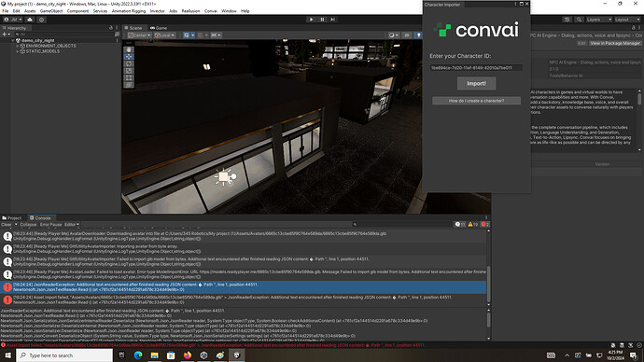Toggle error messages filter in Console

click(485, 224)
